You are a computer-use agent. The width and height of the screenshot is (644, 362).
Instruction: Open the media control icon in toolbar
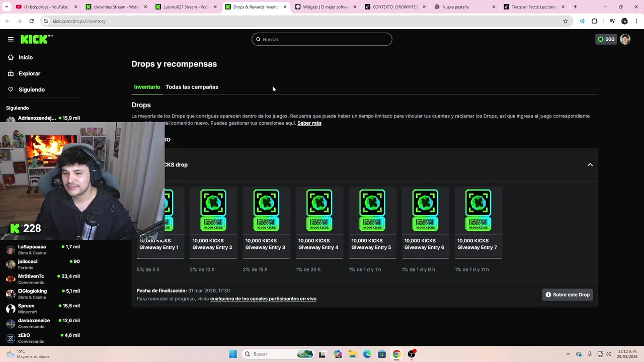click(612, 21)
